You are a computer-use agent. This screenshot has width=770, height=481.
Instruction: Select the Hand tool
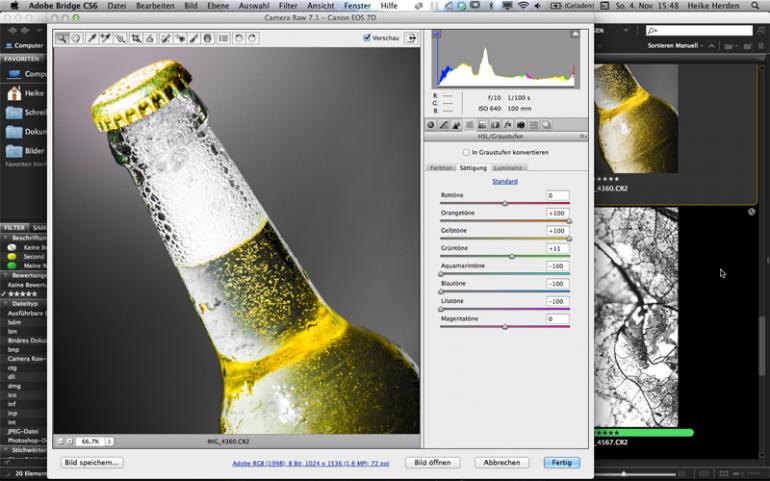(x=76, y=38)
